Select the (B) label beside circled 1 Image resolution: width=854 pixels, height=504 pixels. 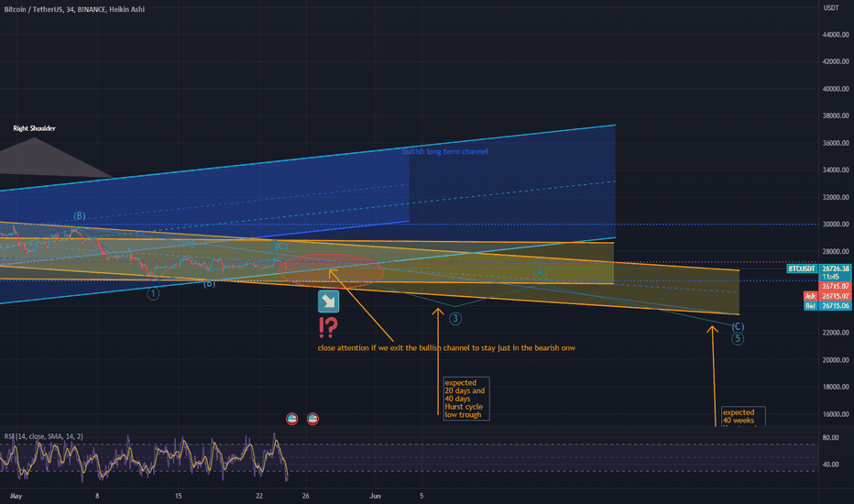(209, 283)
